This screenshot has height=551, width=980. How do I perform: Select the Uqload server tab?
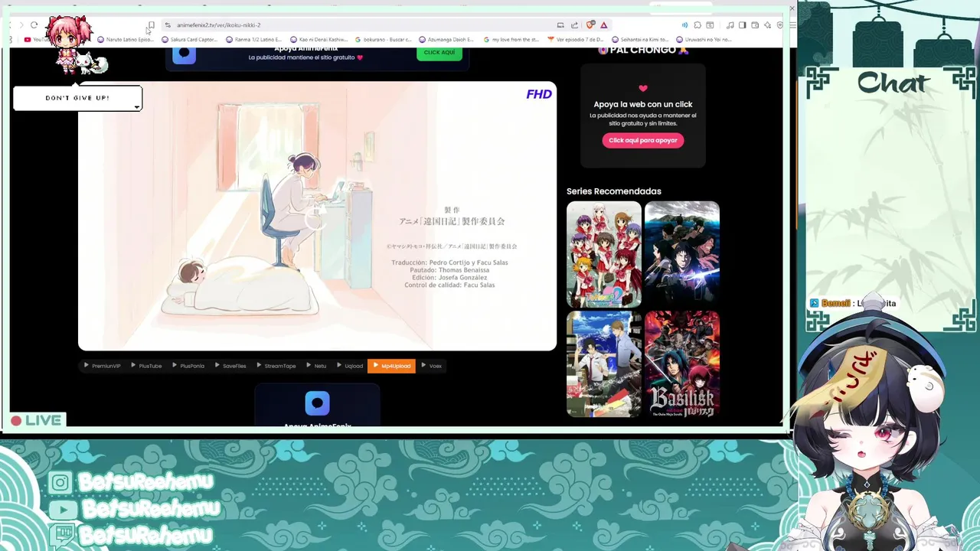(349, 366)
